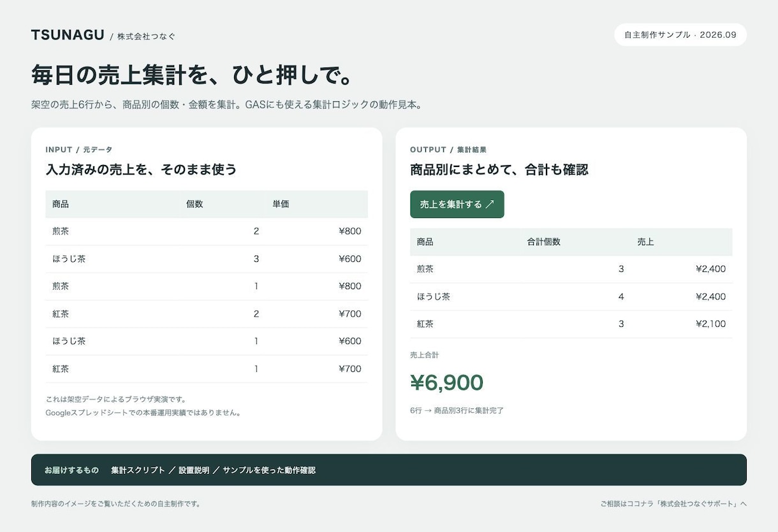Click 集計スクリプト in the footer bar
The height and width of the screenshot is (532, 778).
click(138, 470)
